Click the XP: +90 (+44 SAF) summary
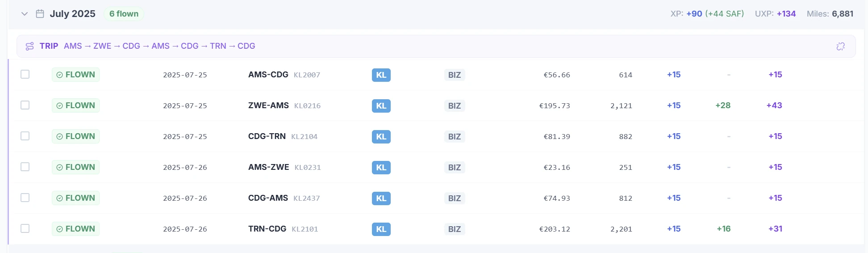 coord(707,14)
